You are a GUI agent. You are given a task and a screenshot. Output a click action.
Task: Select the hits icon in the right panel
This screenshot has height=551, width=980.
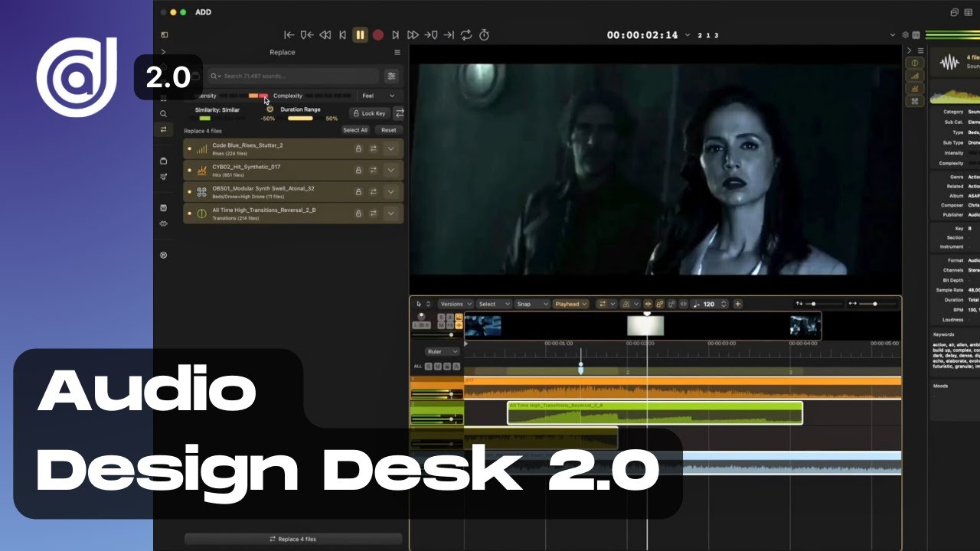pyautogui.click(x=914, y=89)
